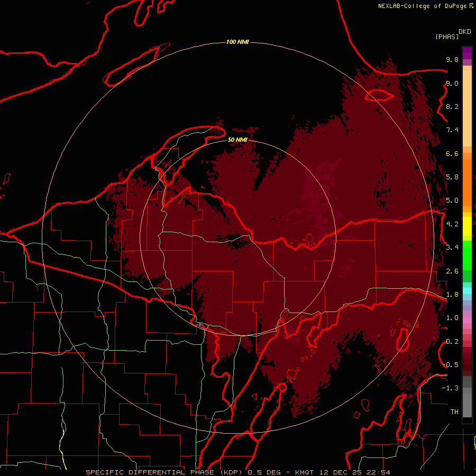Viewport: 476px width, 476px height.
Task: Click the DKD legend unit label
Action: [x=464, y=32]
